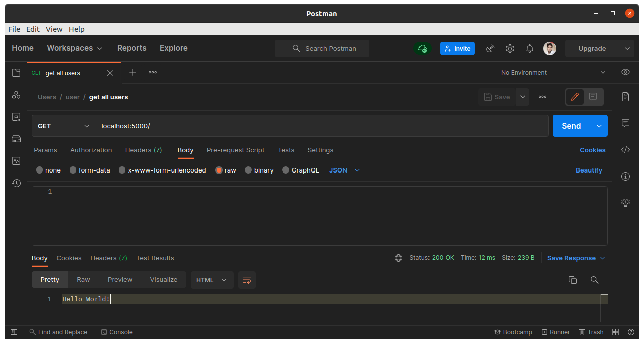Image resolution: width=644 pixels, height=344 pixels.
Task: Click the Send button
Action: 571,126
